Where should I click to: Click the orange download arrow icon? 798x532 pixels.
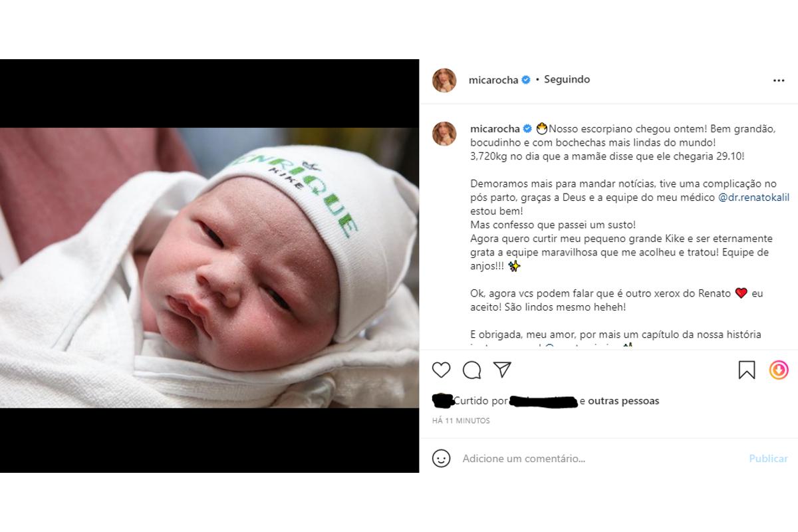779,370
